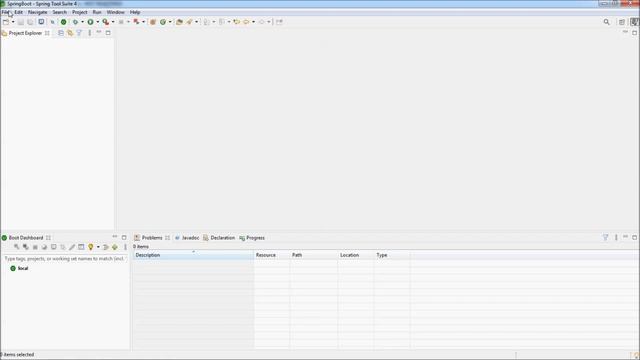Viewport: 640px width, 360px height.
Task: Click the Boot Dashboard pencil edit icon
Action: pyautogui.click(x=72, y=247)
